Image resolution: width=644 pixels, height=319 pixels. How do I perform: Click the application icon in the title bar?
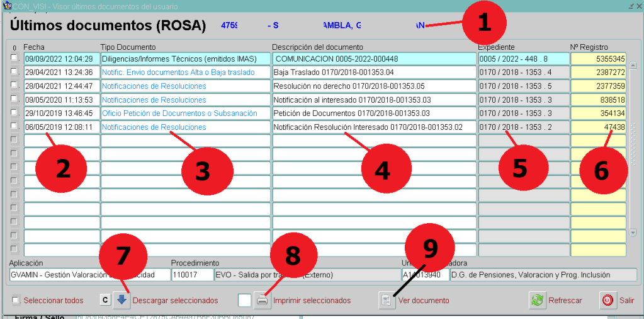tap(6, 6)
